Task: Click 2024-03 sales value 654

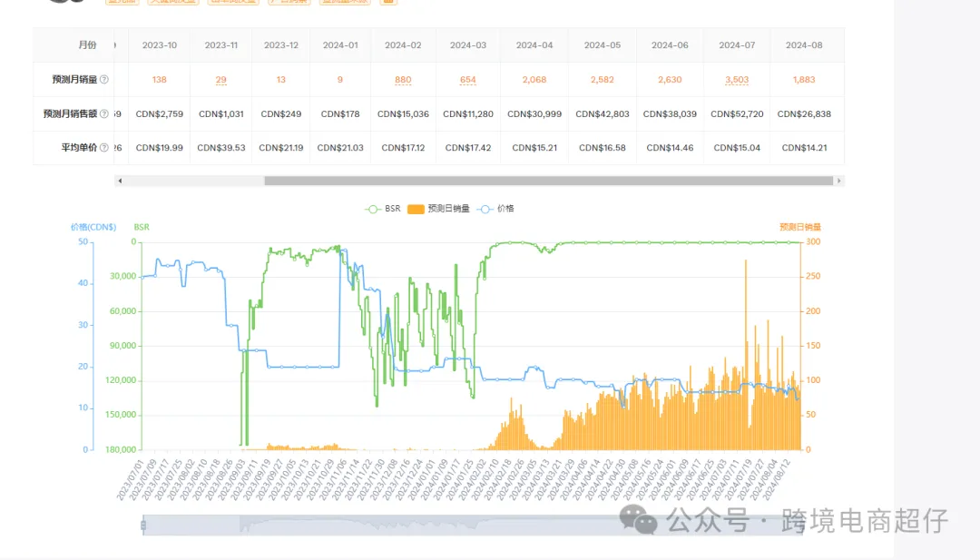Action: [x=468, y=79]
